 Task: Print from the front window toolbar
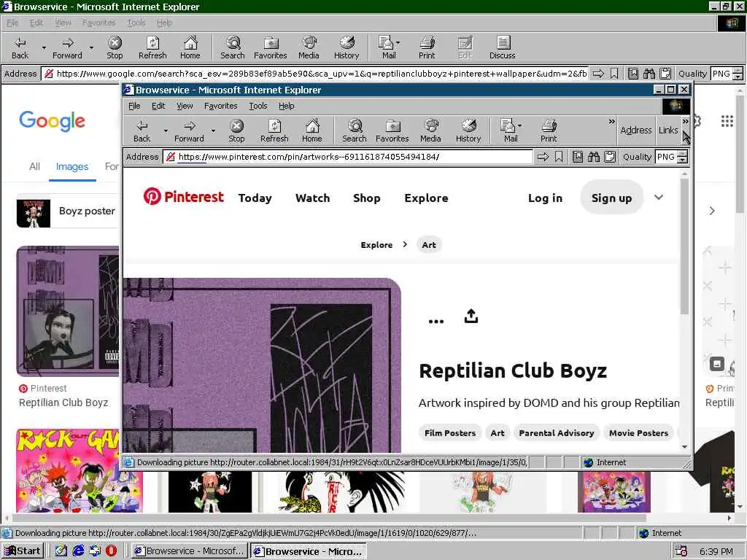549,131
